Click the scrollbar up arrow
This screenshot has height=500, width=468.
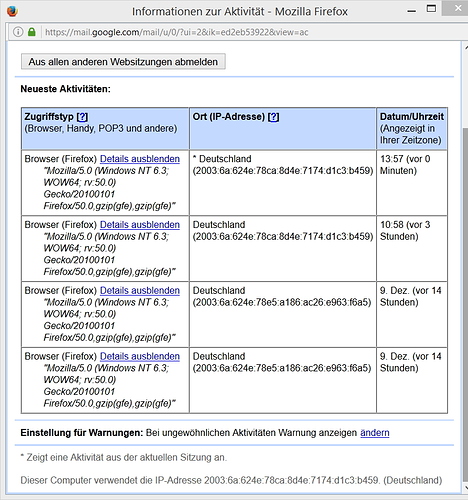tap(466, 48)
